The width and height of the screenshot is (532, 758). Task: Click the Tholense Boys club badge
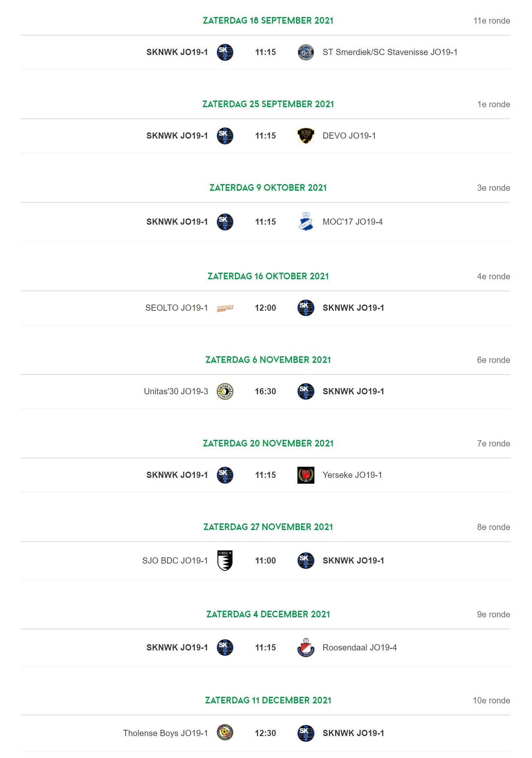tap(225, 733)
